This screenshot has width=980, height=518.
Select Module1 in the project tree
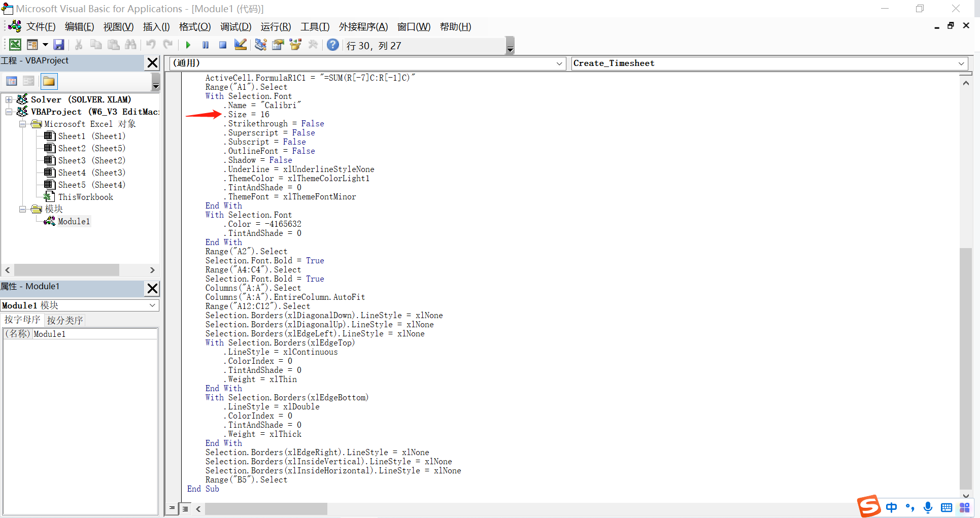[x=74, y=221]
